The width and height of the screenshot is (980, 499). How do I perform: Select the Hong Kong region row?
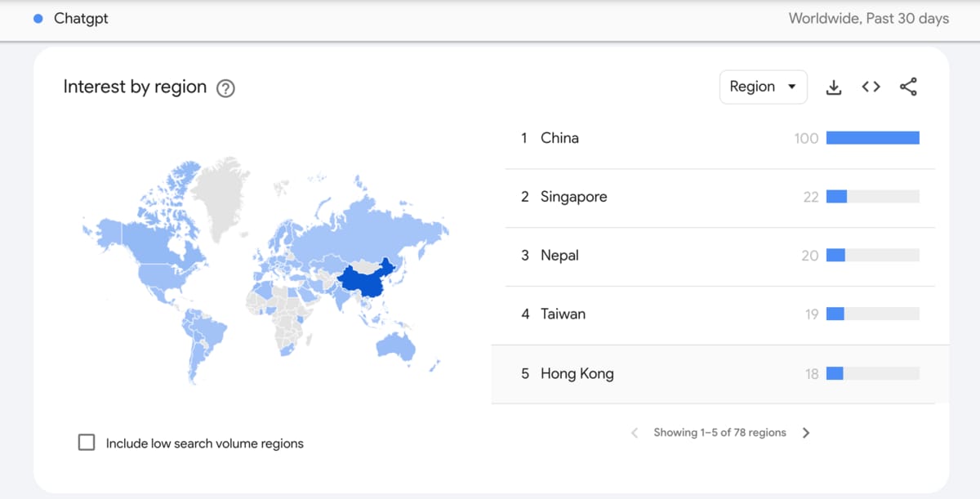577,374
